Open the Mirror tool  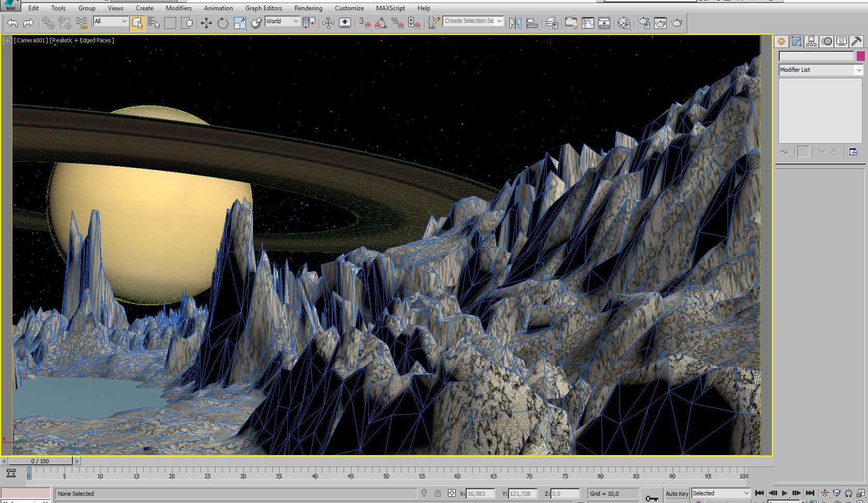[x=515, y=23]
